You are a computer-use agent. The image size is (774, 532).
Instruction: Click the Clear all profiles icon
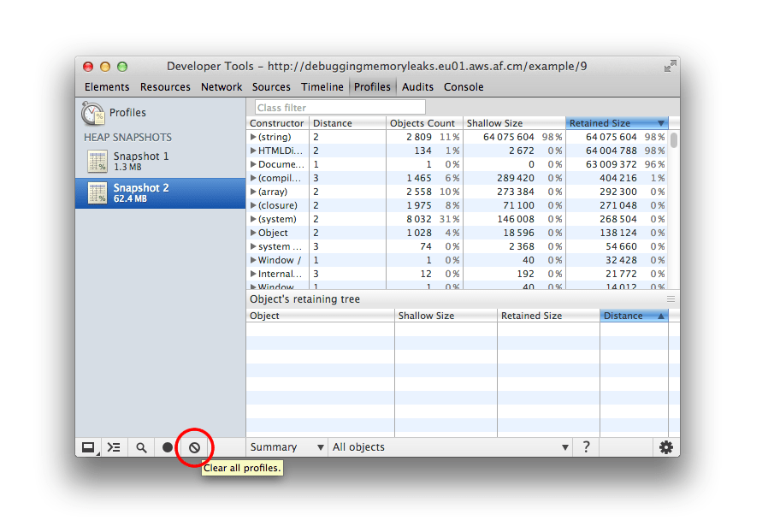pos(194,446)
